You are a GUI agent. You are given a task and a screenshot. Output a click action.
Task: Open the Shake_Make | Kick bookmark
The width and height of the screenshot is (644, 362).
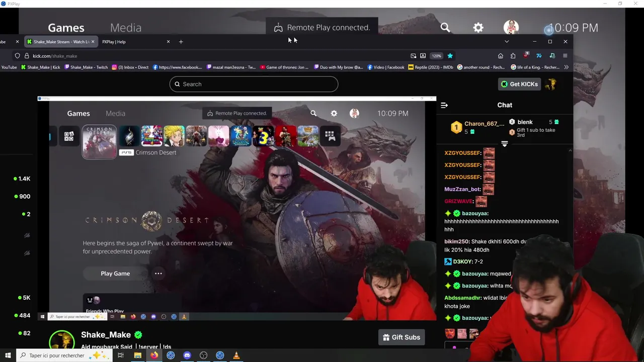tap(40, 67)
